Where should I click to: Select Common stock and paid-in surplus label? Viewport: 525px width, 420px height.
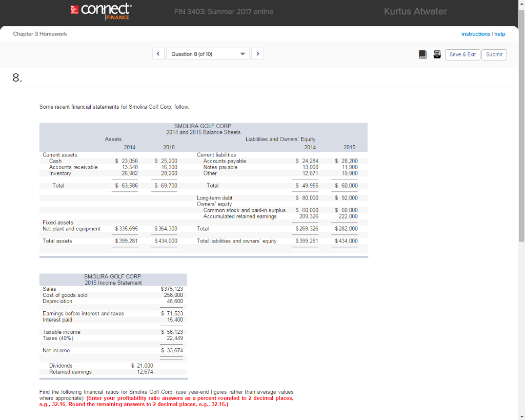coord(245,210)
